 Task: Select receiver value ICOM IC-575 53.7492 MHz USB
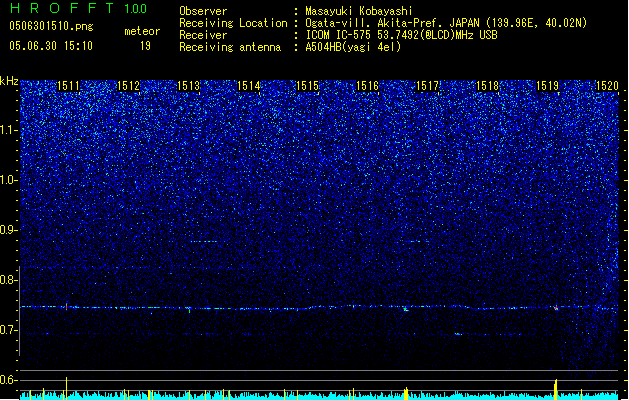click(x=401, y=35)
